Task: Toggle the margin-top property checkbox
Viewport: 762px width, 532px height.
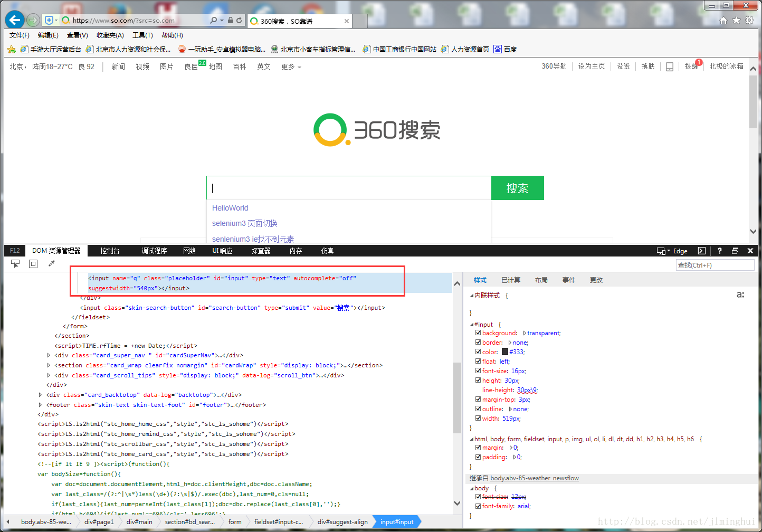Action: tap(478, 400)
